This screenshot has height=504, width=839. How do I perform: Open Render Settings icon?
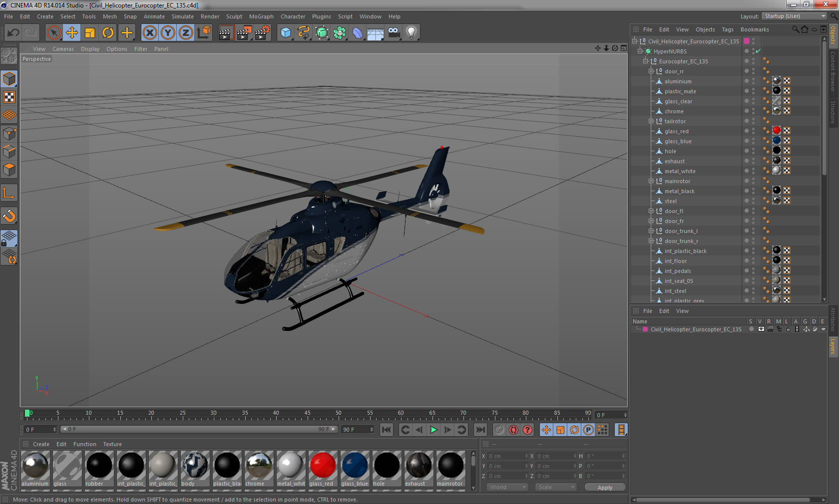coord(263,33)
